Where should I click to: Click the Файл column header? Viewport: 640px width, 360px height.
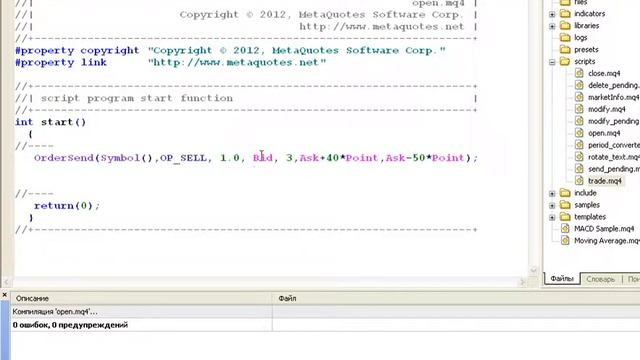456,298
